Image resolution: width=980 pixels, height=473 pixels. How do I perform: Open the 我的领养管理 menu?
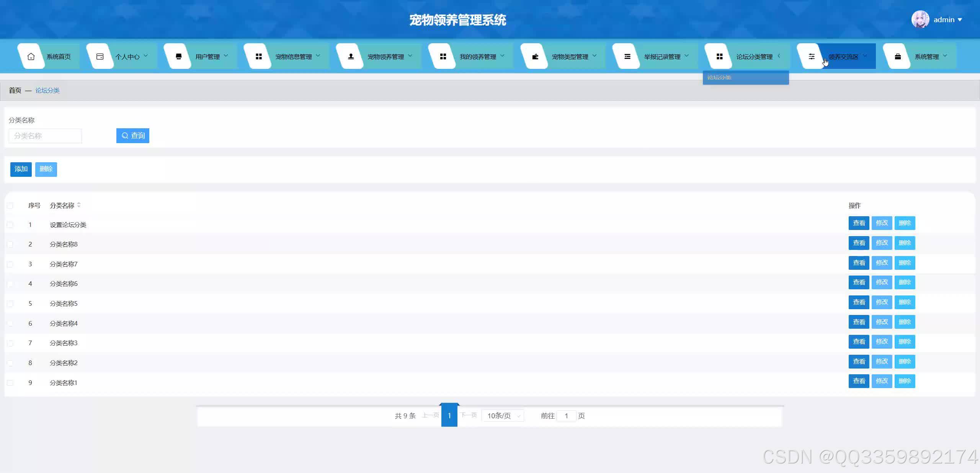[478, 57]
